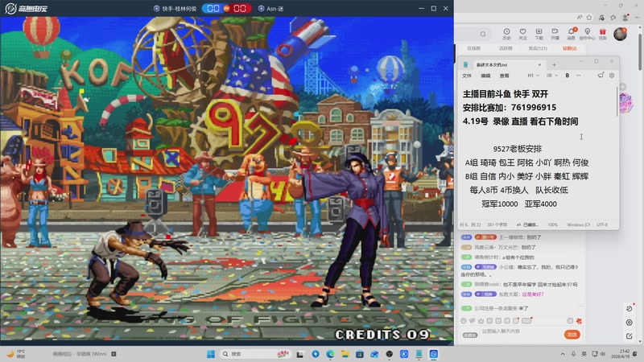644x362 pixels.
Task: Click the 快手-桂林何俊 player name in game window title
Action: click(x=179, y=9)
